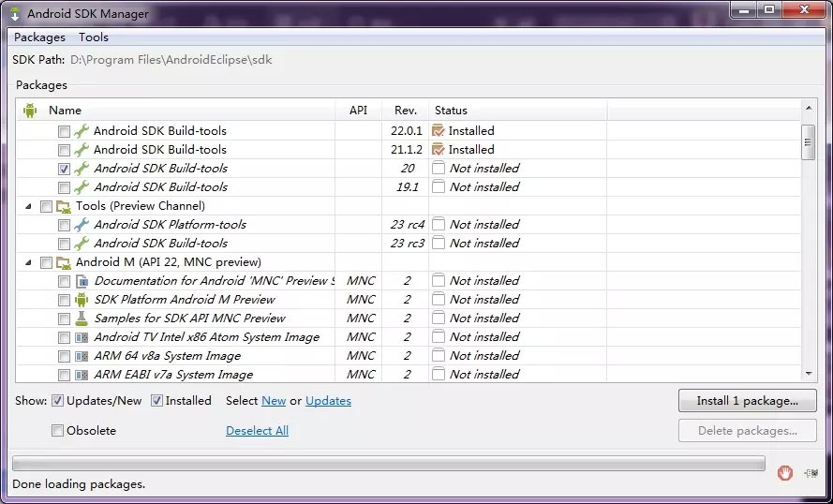Select the Android TV Intel x86 Atom System Image row
The height and width of the screenshot is (504, 833).
click(409, 337)
